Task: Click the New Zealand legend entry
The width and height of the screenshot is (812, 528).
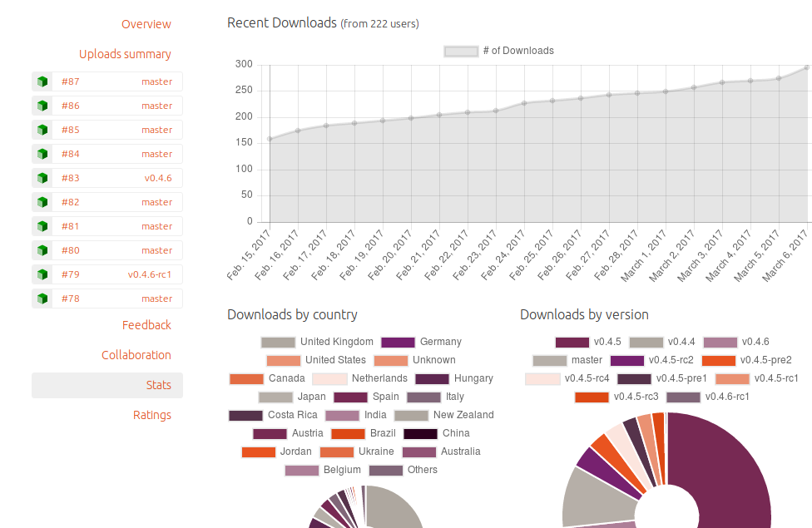Action: point(443,415)
